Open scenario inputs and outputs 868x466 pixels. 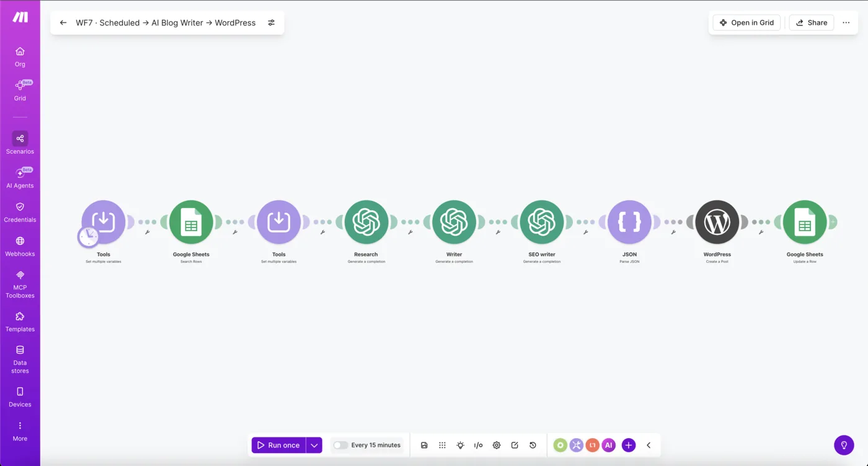tap(478, 445)
